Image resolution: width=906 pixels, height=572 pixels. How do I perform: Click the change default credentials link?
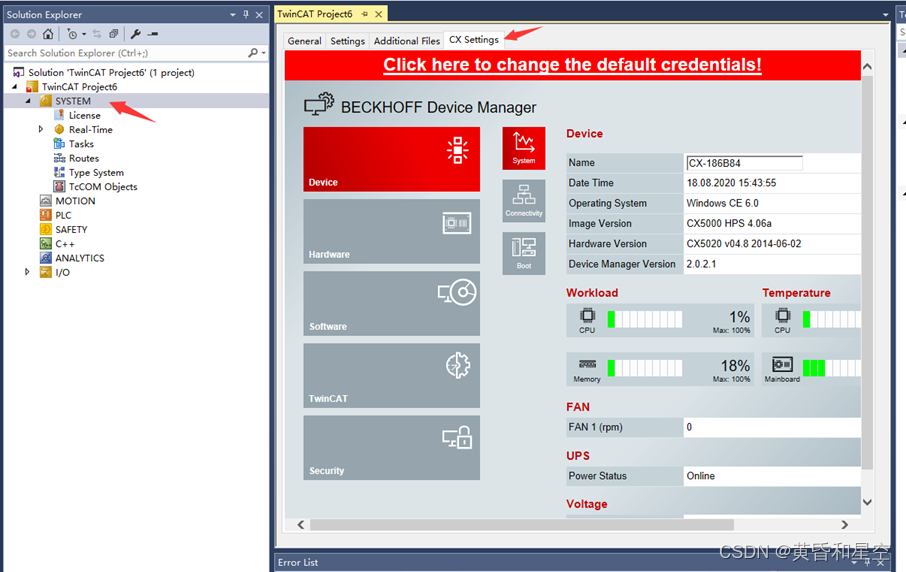[x=572, y=65]
